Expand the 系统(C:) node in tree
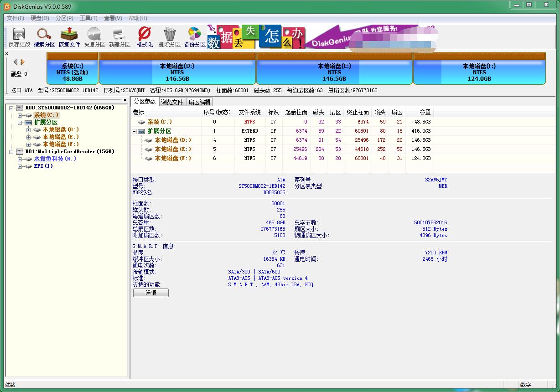The image size is (560, 392). (20, 115)
